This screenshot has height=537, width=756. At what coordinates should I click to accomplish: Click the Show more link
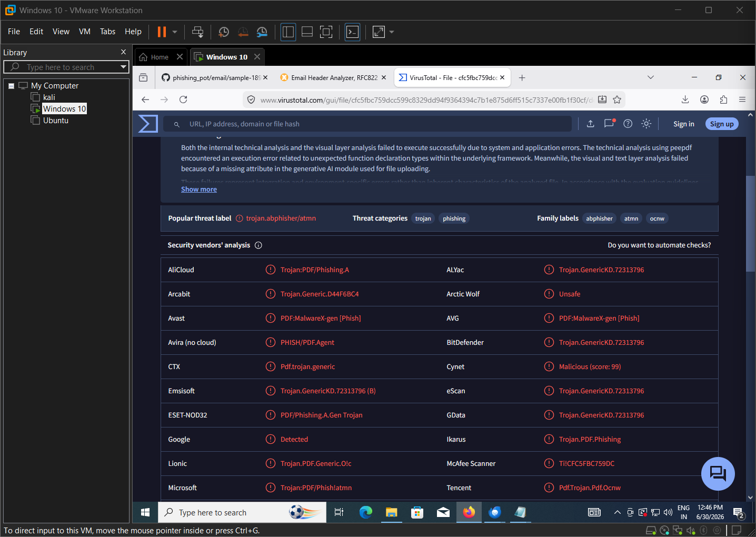(x=199, y=189)
